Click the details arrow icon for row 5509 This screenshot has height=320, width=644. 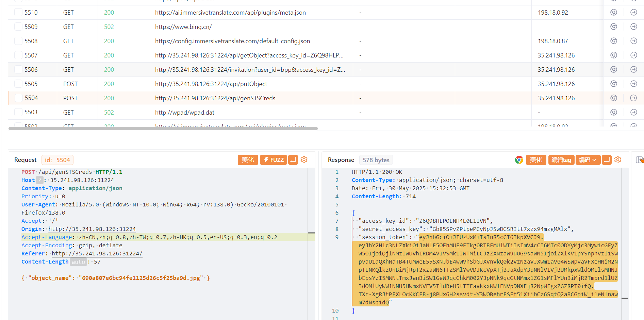[634, 27]
